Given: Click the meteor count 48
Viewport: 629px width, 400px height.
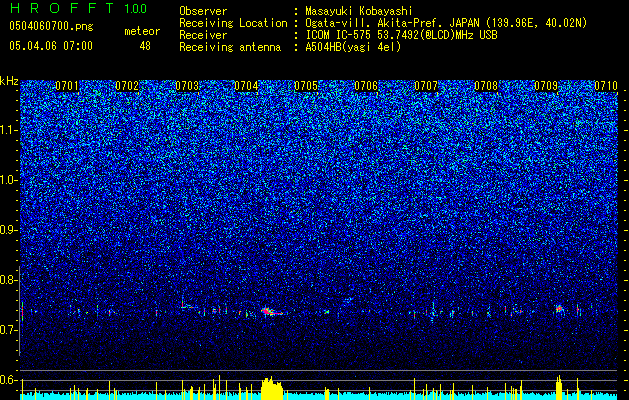Looking at the screenshot, I should 145,46.
